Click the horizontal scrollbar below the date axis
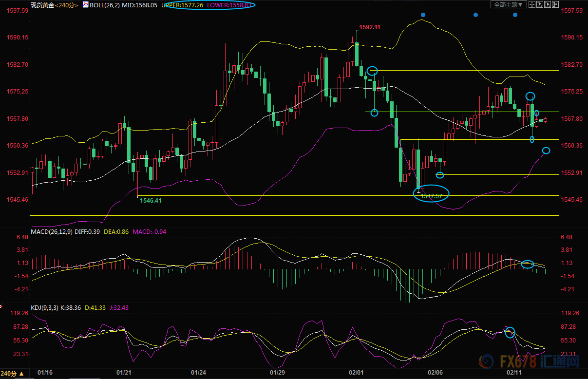This screenshot has height=379, width=588. [x=292, y=378]
